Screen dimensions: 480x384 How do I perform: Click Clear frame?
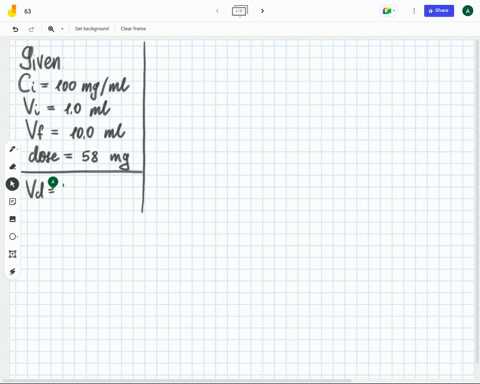(133, 29)
